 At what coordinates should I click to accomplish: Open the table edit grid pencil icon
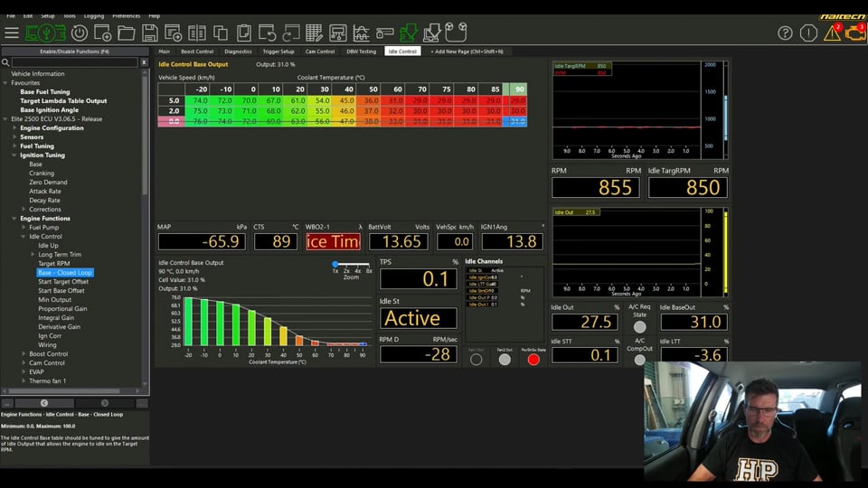click(314, 33)
